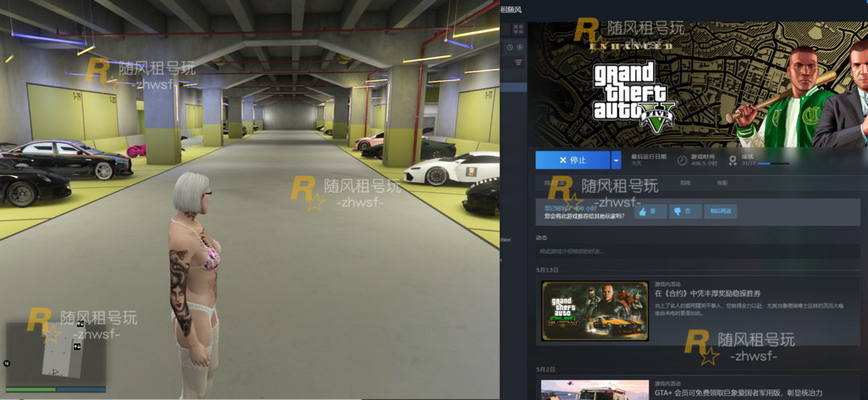Click the 稍后再说 later button

point(720,211)
